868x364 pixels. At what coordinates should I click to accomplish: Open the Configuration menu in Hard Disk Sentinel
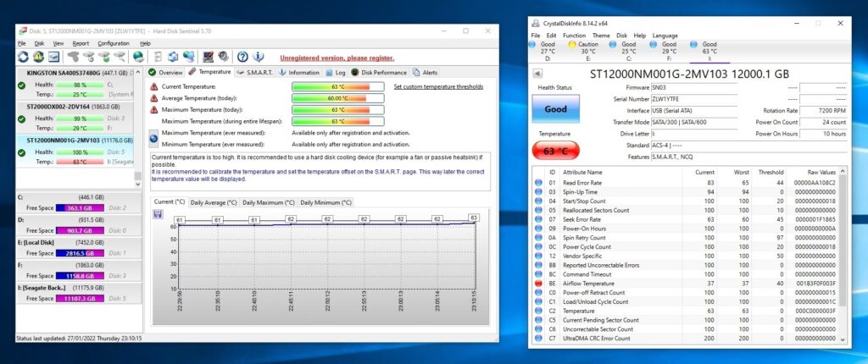pos(114,43)
